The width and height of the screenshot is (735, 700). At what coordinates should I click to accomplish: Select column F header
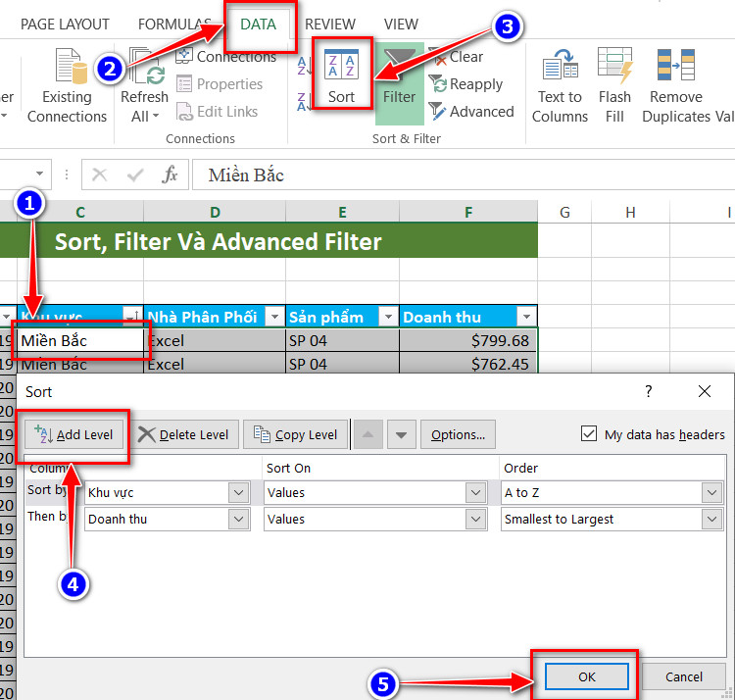468,212
